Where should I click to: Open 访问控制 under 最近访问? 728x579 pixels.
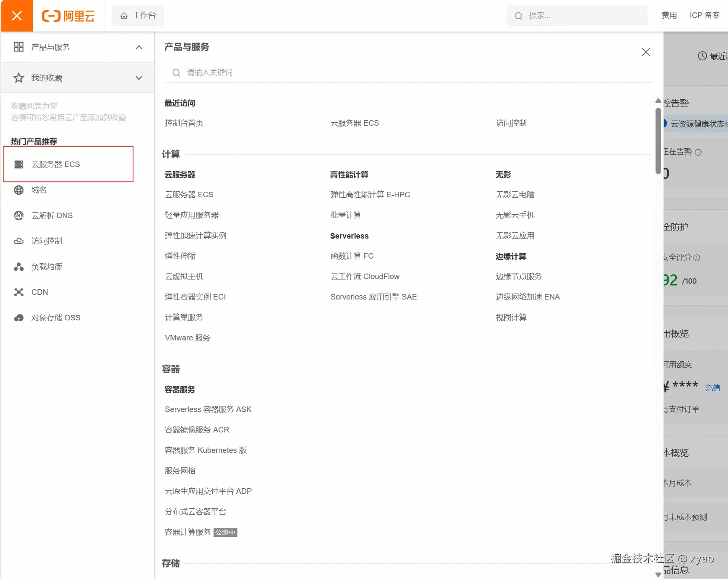(511, 123)
